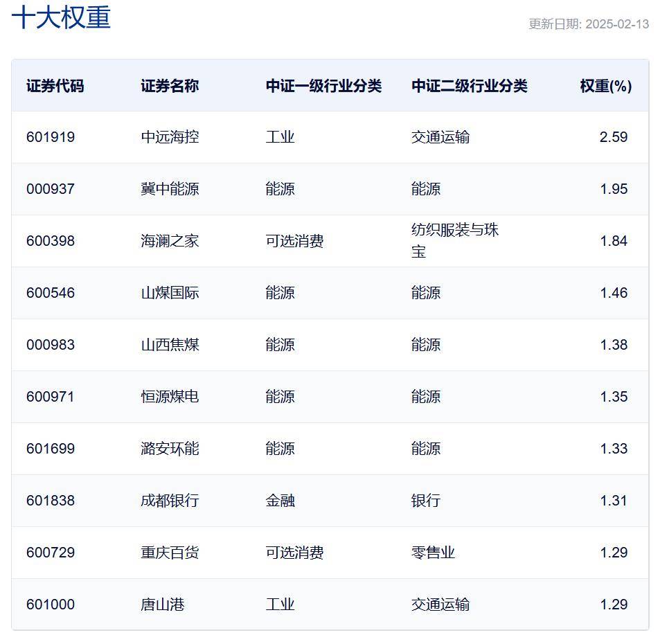This screenshot has height=644, width=669.
Task: Click second-level 能源 in 山煤国际 row
Action: tap(426, 293)
